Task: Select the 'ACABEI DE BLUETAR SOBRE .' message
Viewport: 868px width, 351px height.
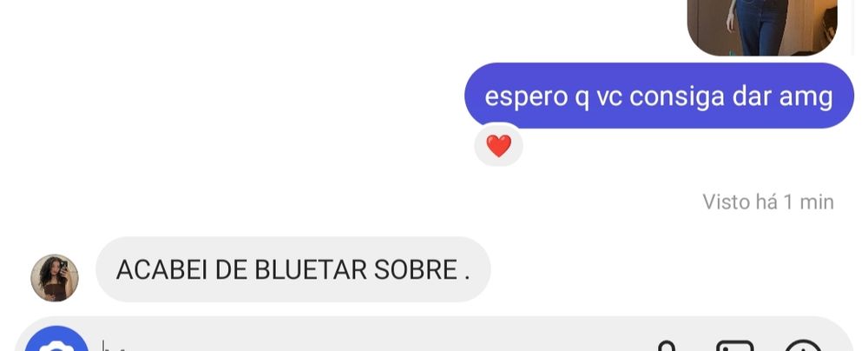Action: pos(293,269)
